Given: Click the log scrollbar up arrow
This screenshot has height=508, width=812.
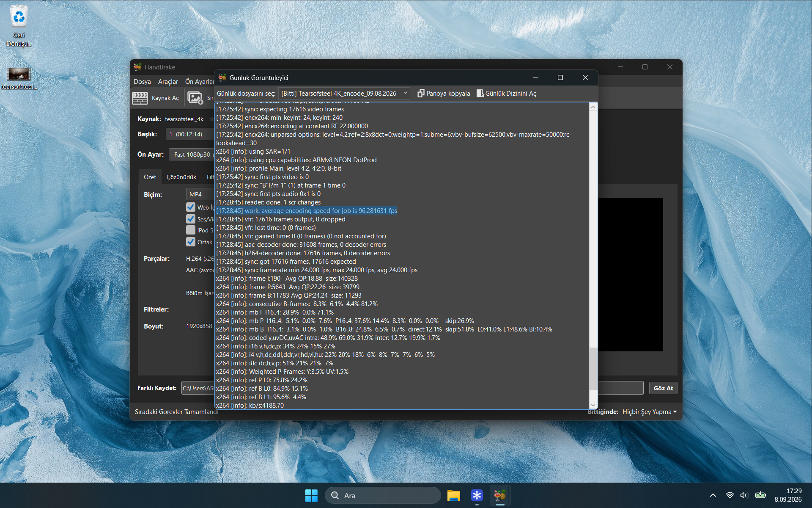Looking at the screenshot, I should [593, 107].
